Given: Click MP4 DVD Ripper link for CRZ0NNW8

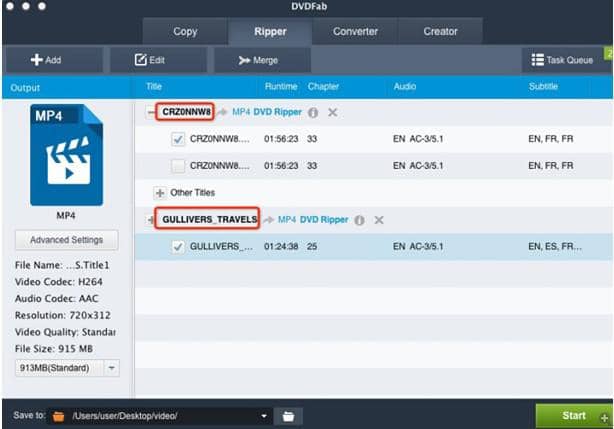Looking at the screenshot, I should pyautogui.click(x=267, y=112).
